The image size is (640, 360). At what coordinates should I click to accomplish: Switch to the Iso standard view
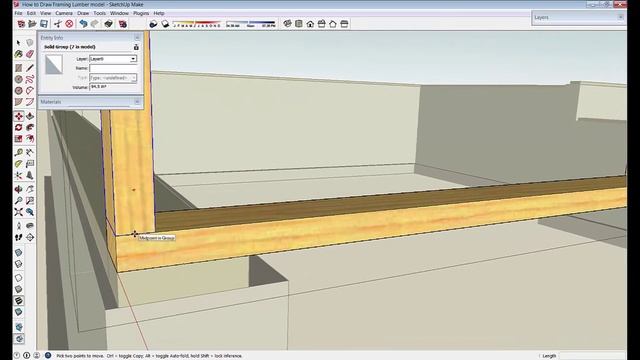(287, 24)
